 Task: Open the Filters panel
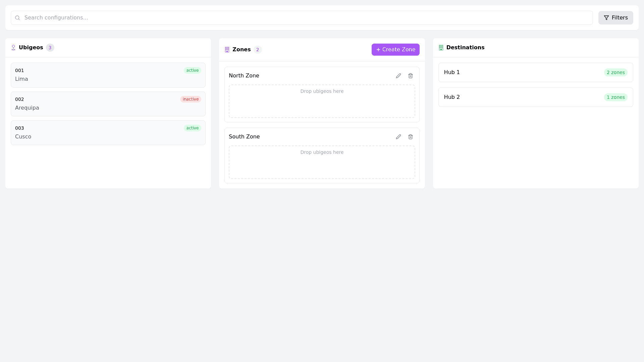615,18
